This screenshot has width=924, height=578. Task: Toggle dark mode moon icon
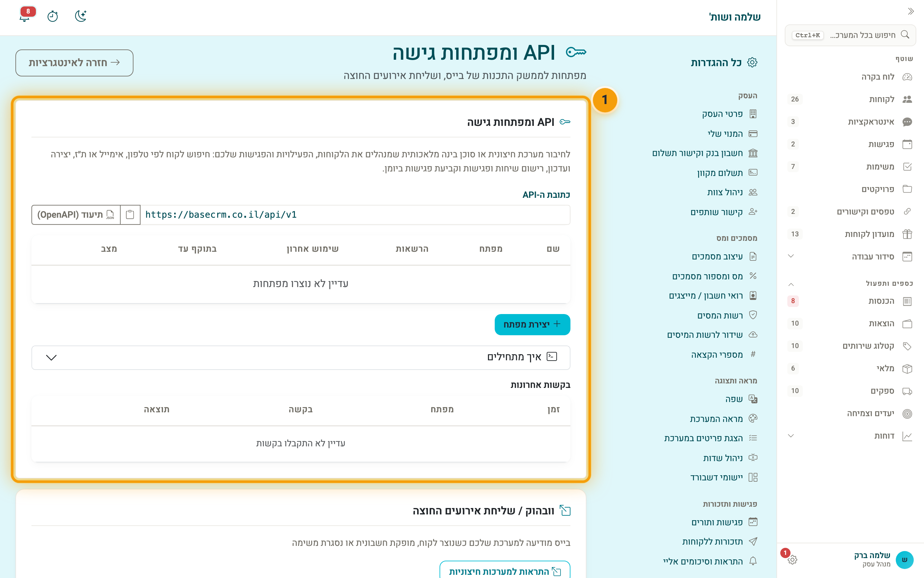[x=81, y=16]
